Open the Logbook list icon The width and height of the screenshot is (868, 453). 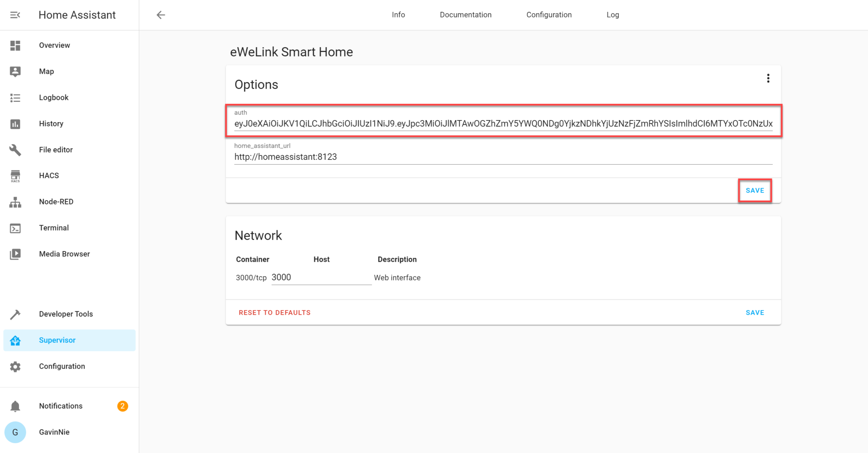(x=15, y=98)
